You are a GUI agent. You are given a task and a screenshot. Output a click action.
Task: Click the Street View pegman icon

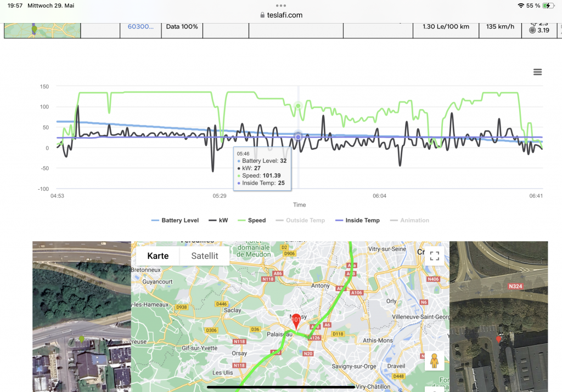(x=435, y=361)
